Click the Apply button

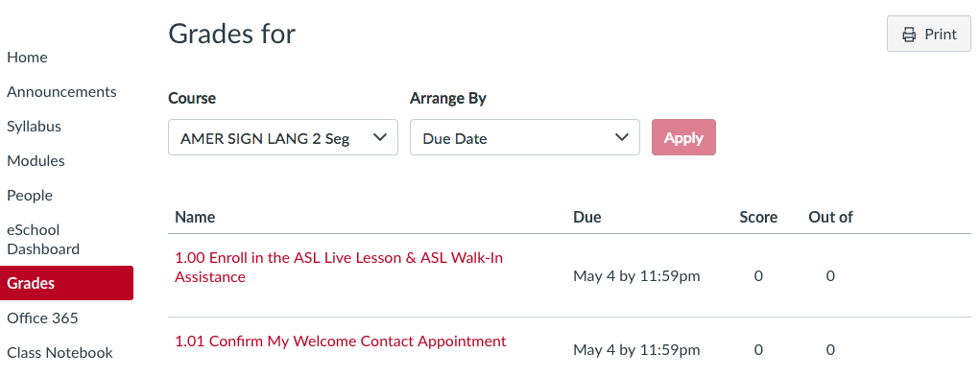(683, 137)
